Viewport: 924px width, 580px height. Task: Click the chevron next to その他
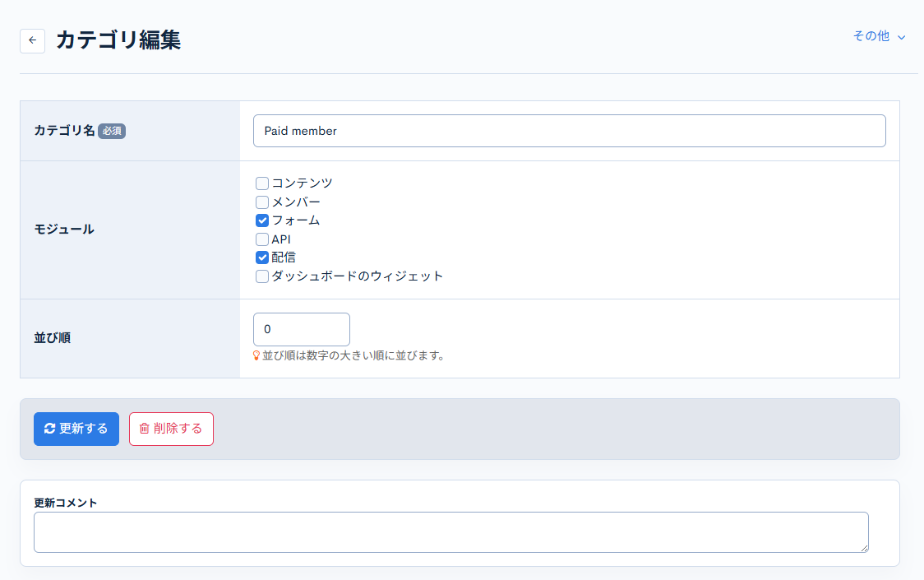(903, 36)
